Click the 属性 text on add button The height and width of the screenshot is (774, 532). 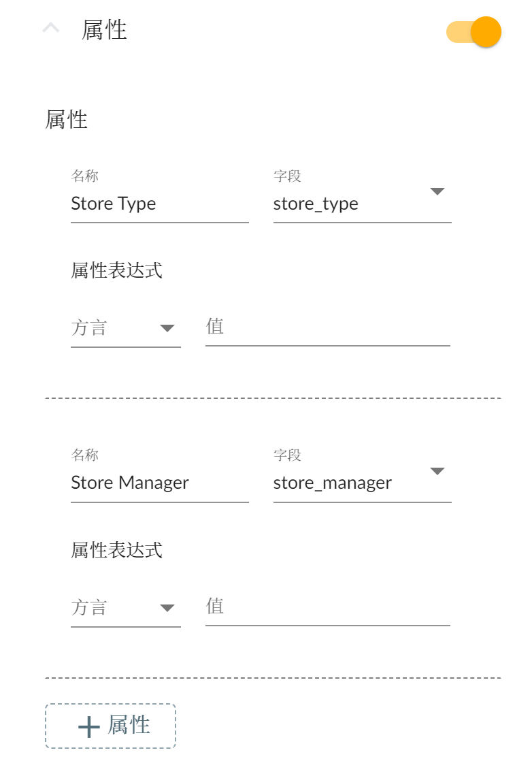click(129, 726)
